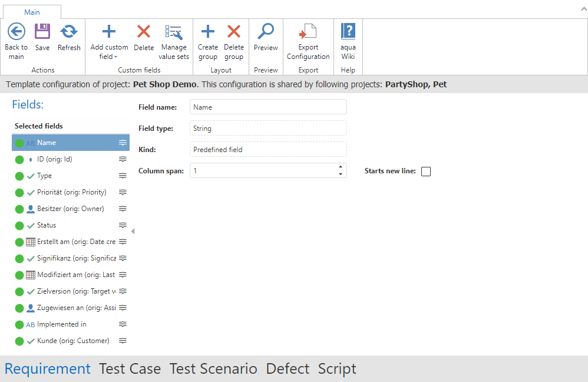
Task: Create a new layout group
Action: click(208, 32)
